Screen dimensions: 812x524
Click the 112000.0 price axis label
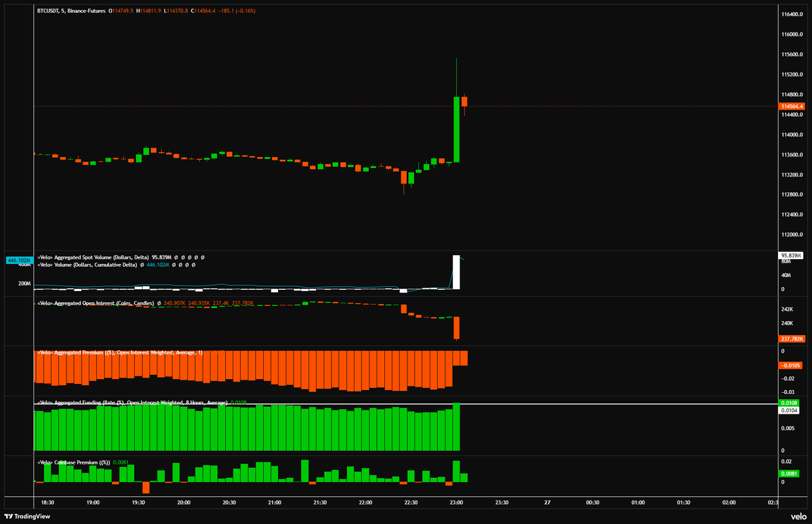coord(793,235)
